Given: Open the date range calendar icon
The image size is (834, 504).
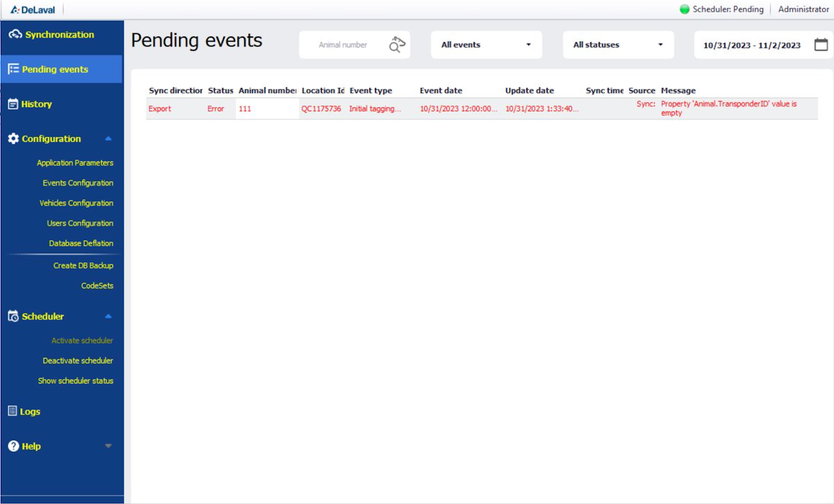Looking at the screenshot, I should (821, 45).
